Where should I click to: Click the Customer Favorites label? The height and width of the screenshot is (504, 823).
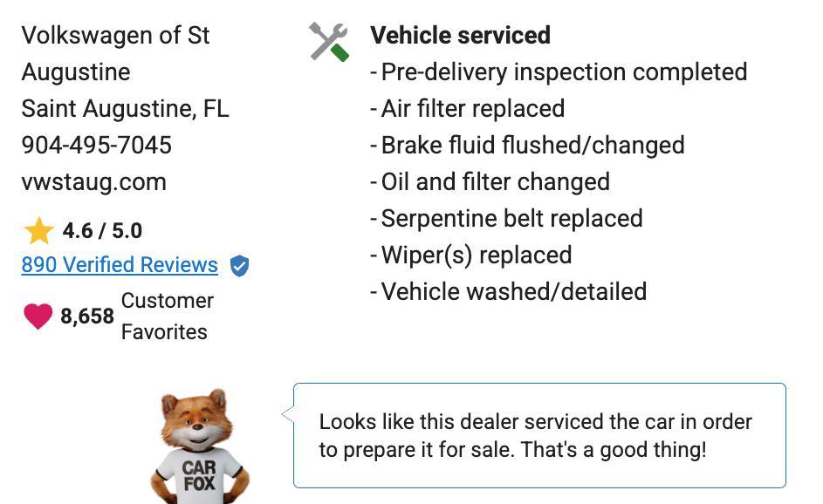(x=167, y=316)
